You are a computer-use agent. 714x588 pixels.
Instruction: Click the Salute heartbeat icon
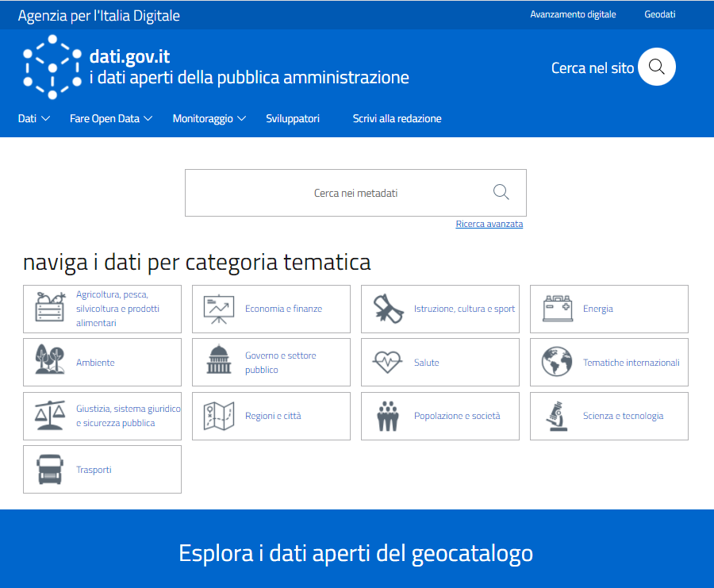[387, 363]
